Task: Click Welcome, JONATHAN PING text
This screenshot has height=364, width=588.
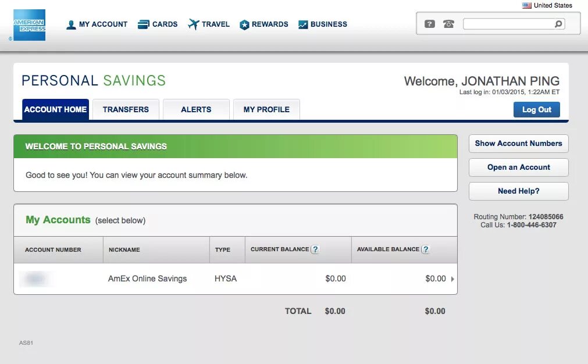Action: point(482,81)
